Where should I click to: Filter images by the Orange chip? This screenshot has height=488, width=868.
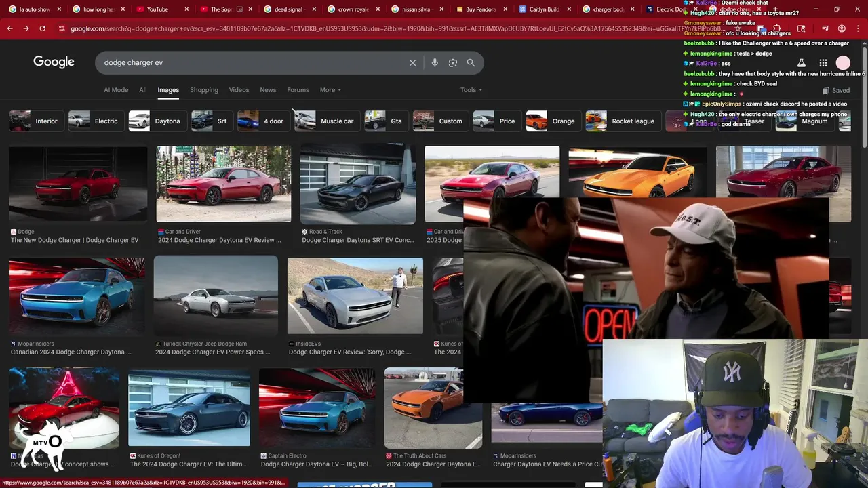(553, 121)
